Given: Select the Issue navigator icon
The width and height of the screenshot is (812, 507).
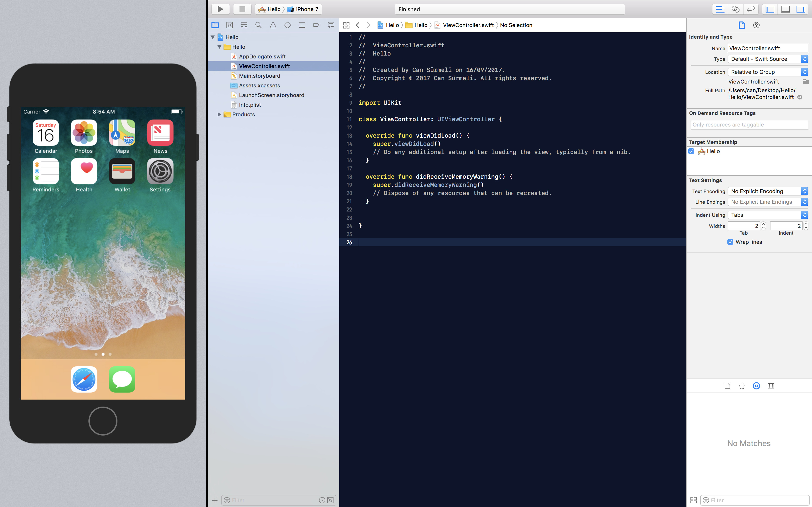Looking at the screenshot, I should click(273, 25).
